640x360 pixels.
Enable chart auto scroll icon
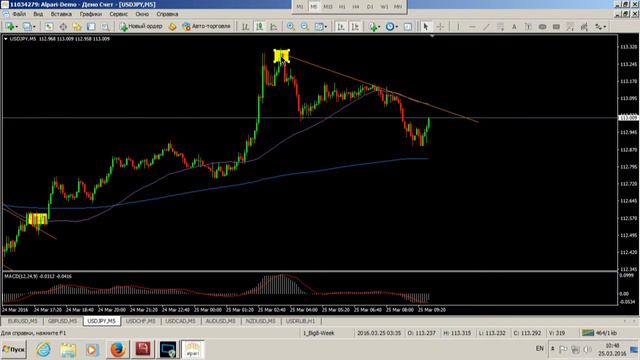(340, 27)
